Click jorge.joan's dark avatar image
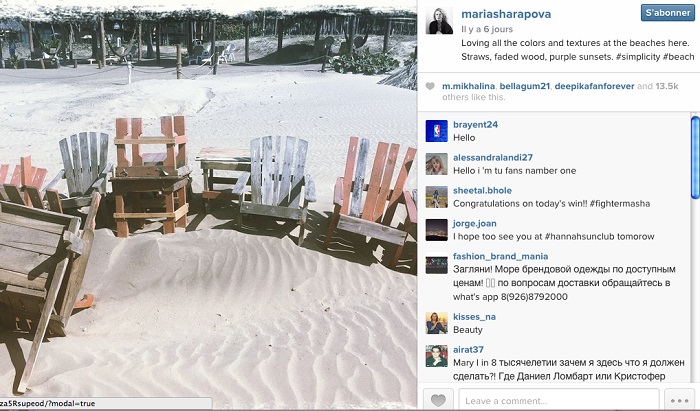This screenshot has height=411, width=700. click(436, 230)
